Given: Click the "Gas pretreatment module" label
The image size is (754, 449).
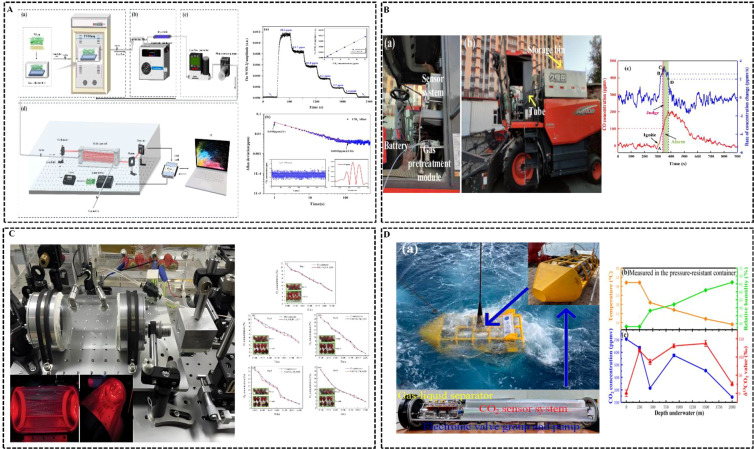Looking at the screenshot, I should (x=429, y=163).
